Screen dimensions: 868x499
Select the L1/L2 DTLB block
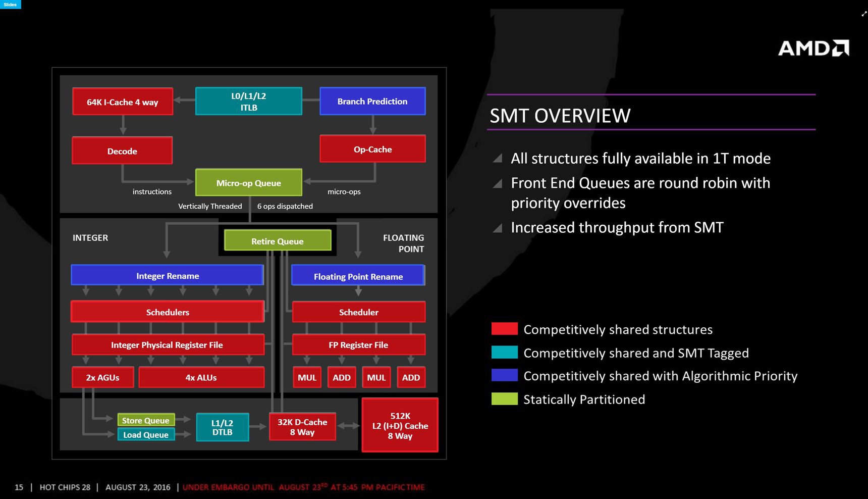click(x=223, y=427)
